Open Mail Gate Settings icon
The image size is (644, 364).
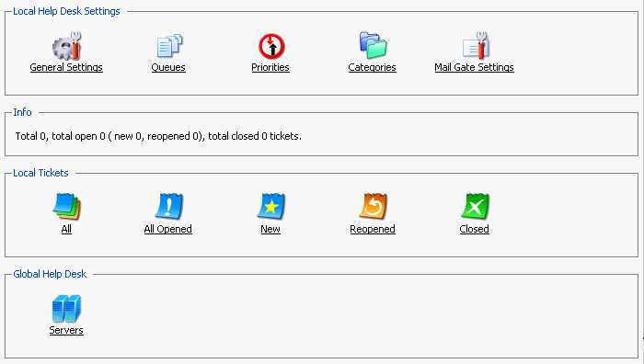point(476,46)
